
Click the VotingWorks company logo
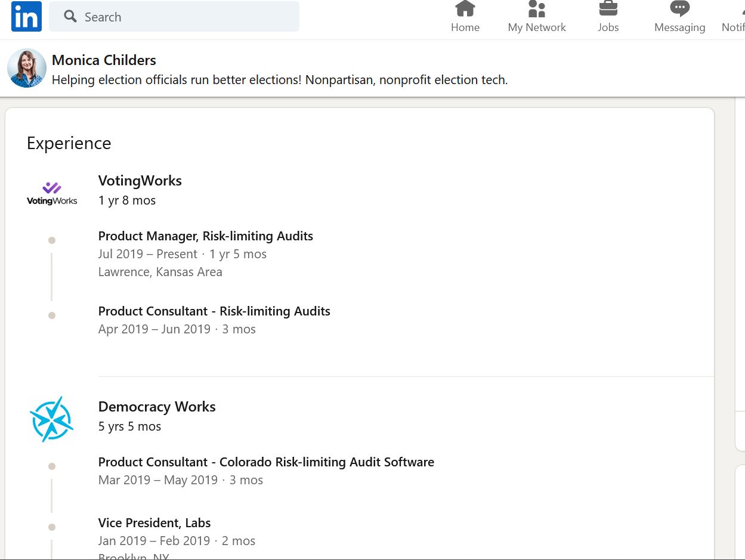(x=52, y=193)
